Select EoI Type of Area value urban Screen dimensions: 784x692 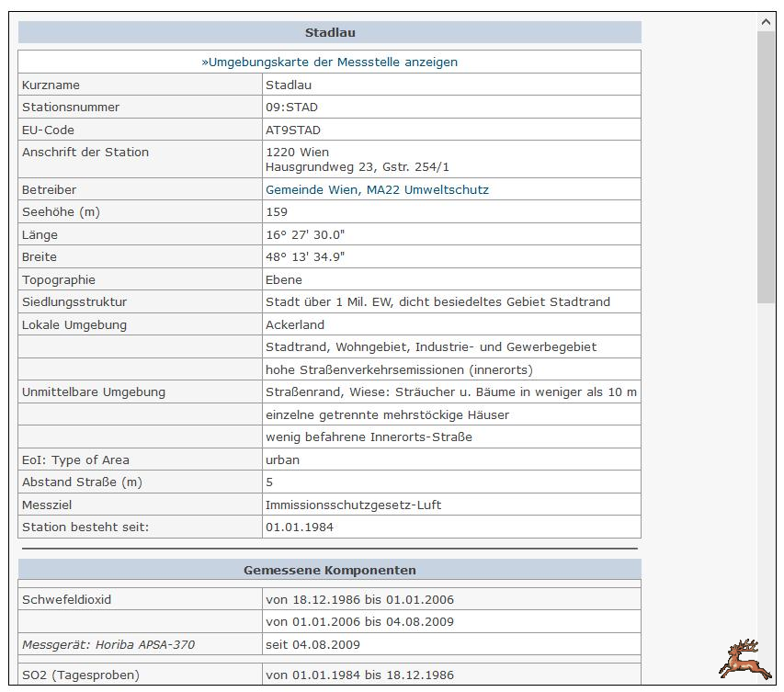282,459
